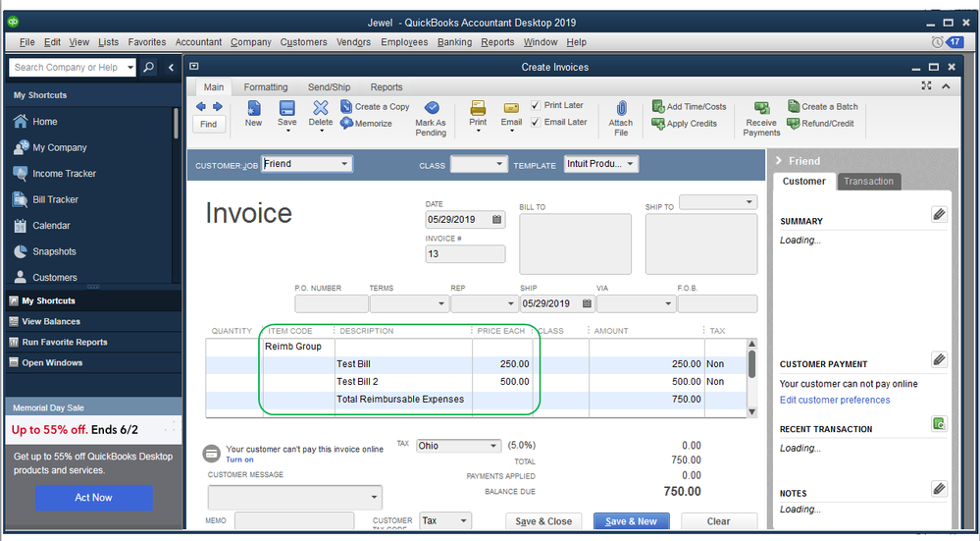
Task: Open the Tax item dropdown showing Ohio
Action: pos(493,446)
